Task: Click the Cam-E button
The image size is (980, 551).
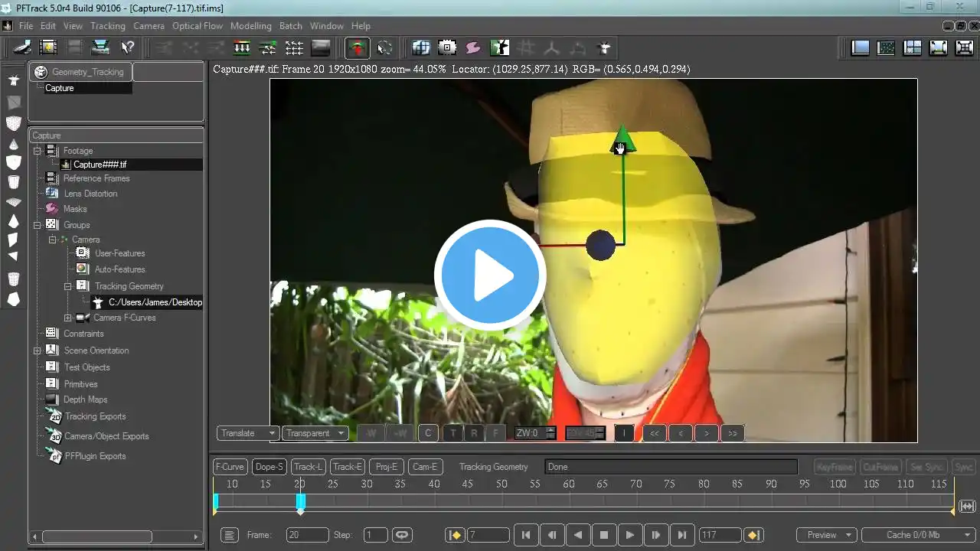Action: pos(425,467)
